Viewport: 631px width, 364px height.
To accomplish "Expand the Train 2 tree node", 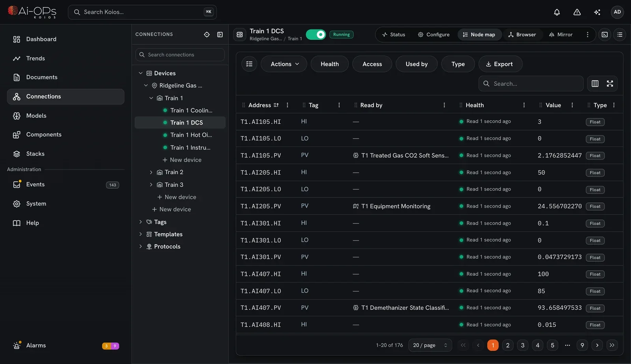I will click(x=151, y=172).
